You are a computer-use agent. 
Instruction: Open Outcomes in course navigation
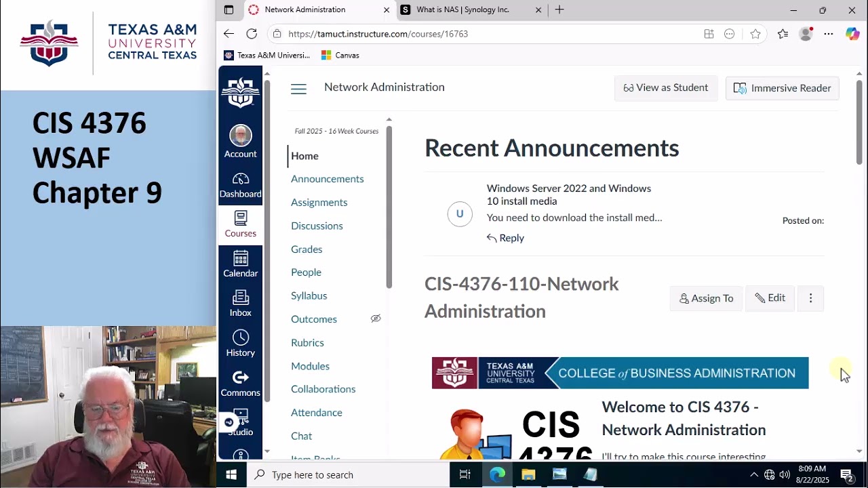tap(314, 319)
